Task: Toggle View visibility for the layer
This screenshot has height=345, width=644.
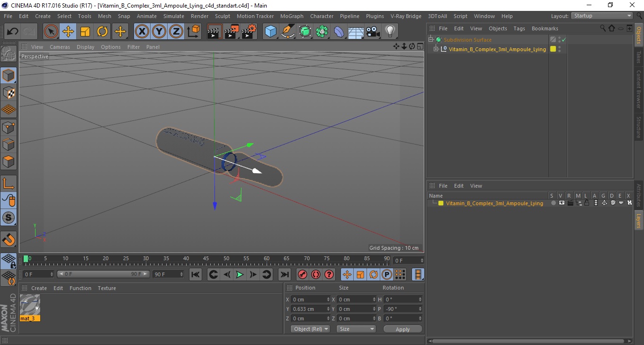Action: pyautogui.click(x=562, y=203)
